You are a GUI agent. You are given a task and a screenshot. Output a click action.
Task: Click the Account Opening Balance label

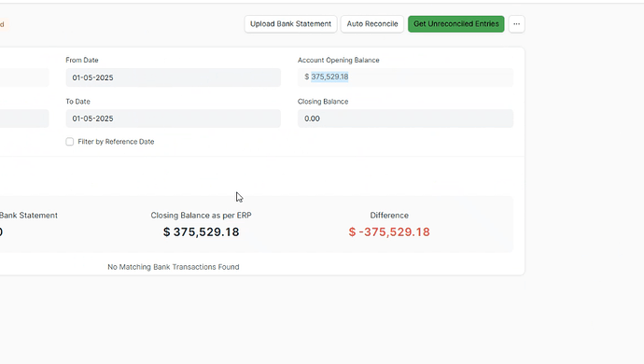click(339, 60)
